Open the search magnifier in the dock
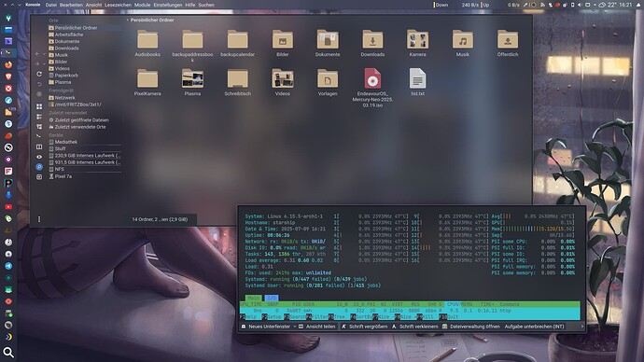This screenshot has width=644, height=362. click(8, 352)
